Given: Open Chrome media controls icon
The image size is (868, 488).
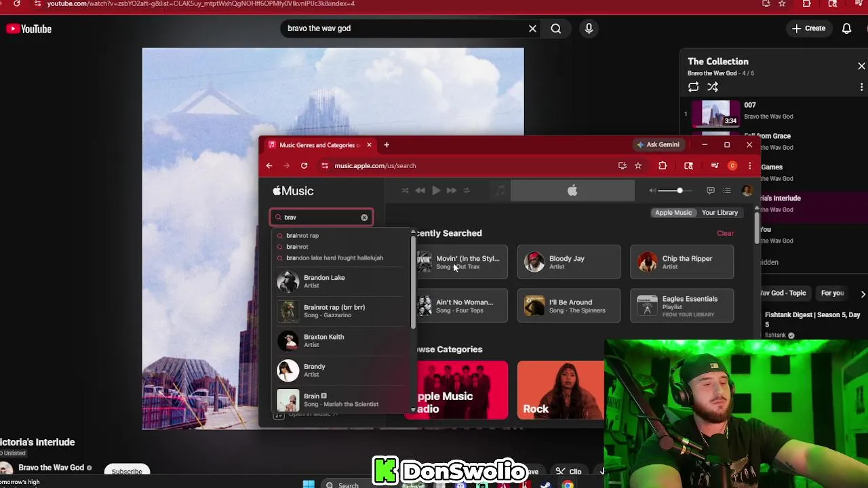Looking at the screenshot, I should pyautogui.click(x=714, y=165).
